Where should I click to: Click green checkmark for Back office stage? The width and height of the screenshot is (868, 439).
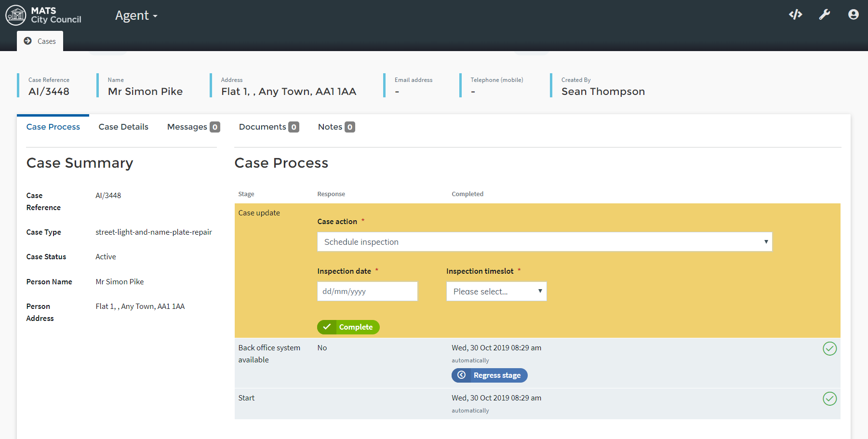click(x=829, y=348)
